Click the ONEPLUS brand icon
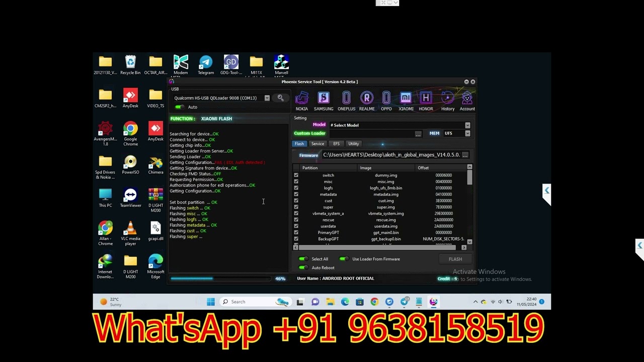 click(346, 98)
